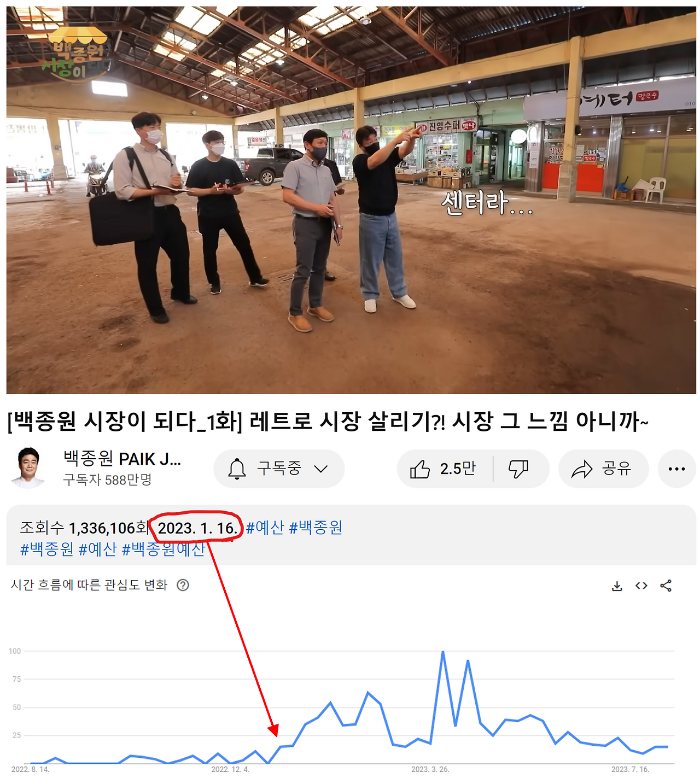700x784 pixels.
Task: Open the 백종원 PAIK J... channel name
Action: [x=122, y=459]
